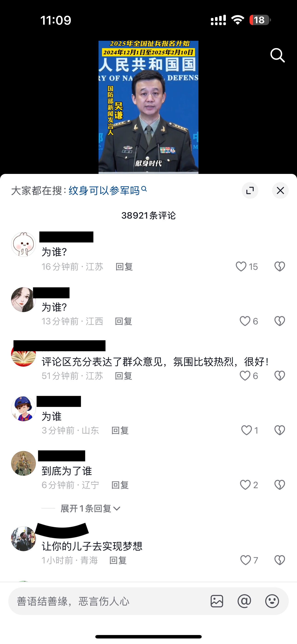Open the bunny avatar profile

click(x=23, y=244)
